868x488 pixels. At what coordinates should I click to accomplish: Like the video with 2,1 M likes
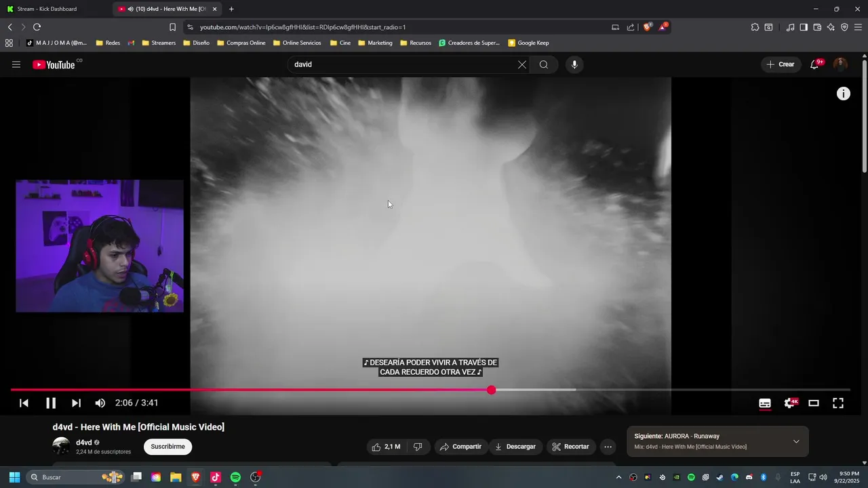pos(386,447)
